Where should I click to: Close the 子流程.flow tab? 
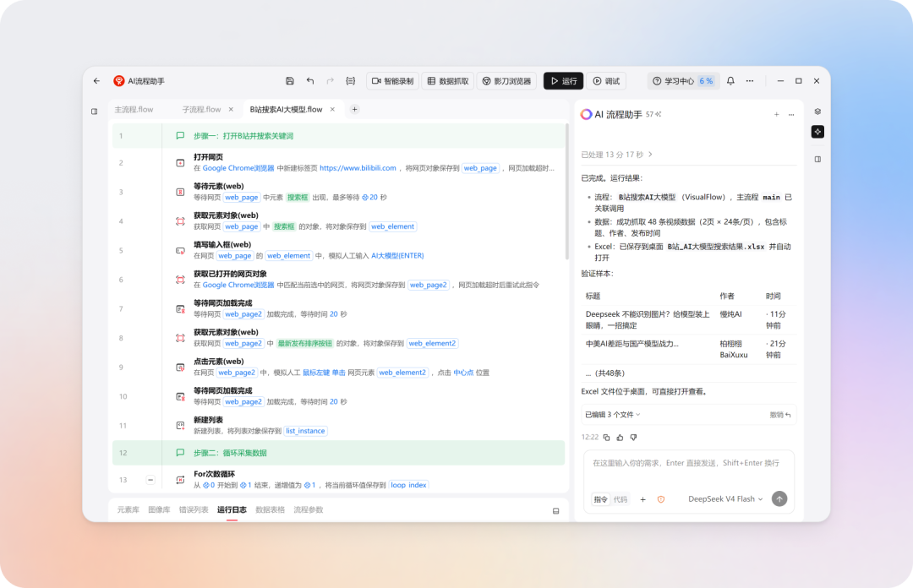(231, 110)
